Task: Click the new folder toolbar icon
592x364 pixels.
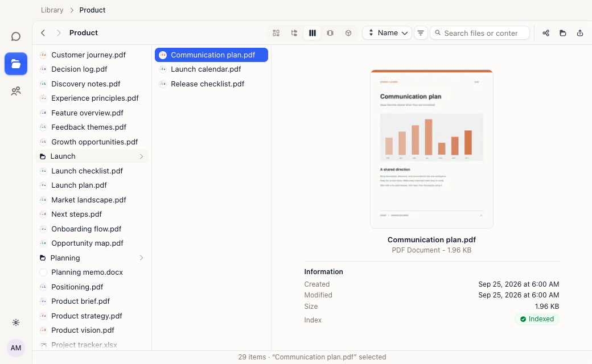Action: coord(563,33)
